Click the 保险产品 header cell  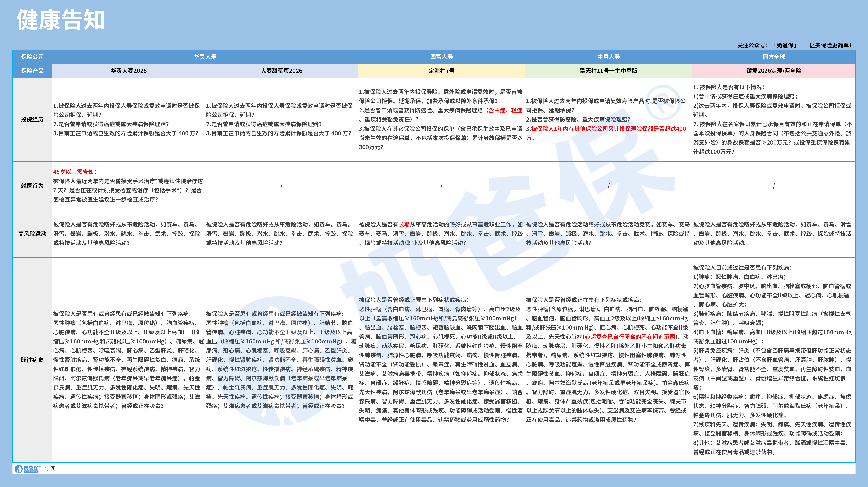tap(32, 70)
